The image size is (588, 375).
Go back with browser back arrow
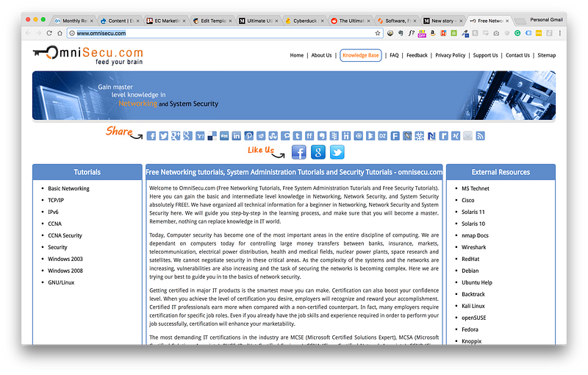28,33
